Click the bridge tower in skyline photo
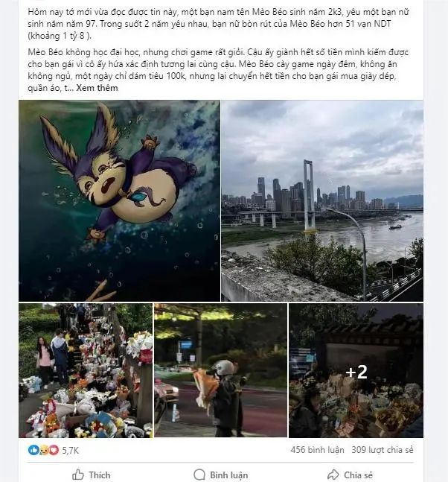 point(309,195)
